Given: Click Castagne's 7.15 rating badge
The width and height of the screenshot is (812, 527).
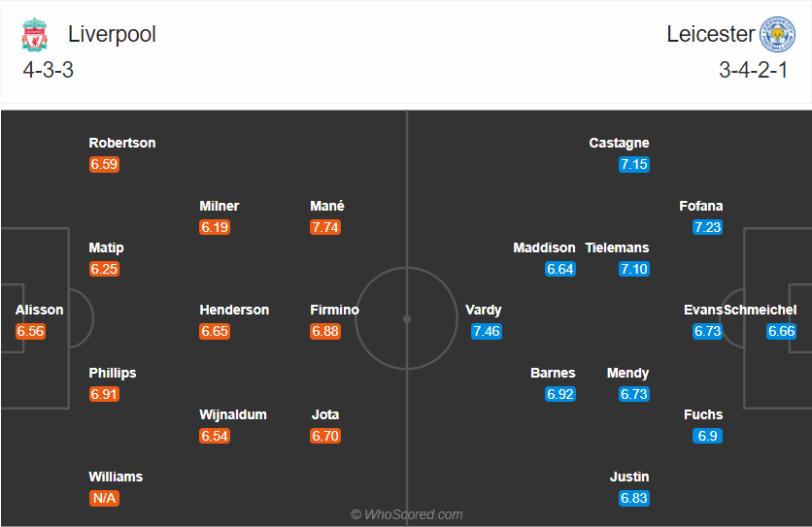Looking at the screenshot, I should (x=633, y=165).
